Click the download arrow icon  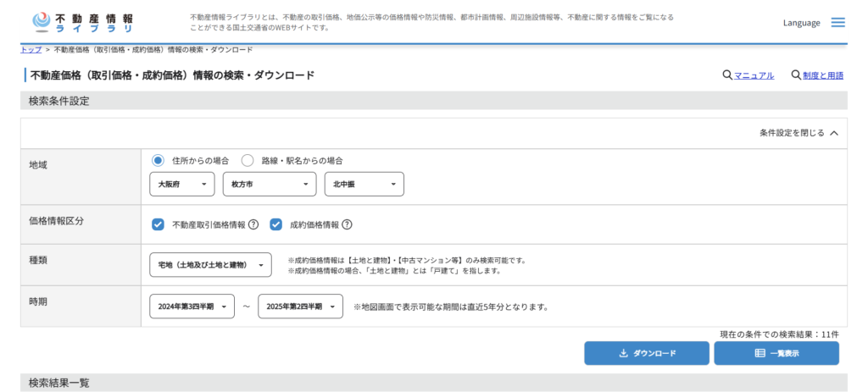click(623, 353)
